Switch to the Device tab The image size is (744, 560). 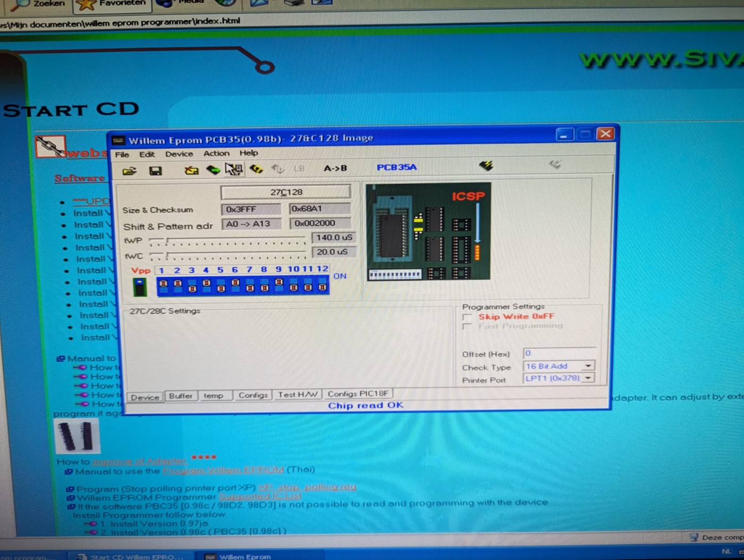click(x=145, y=397)
